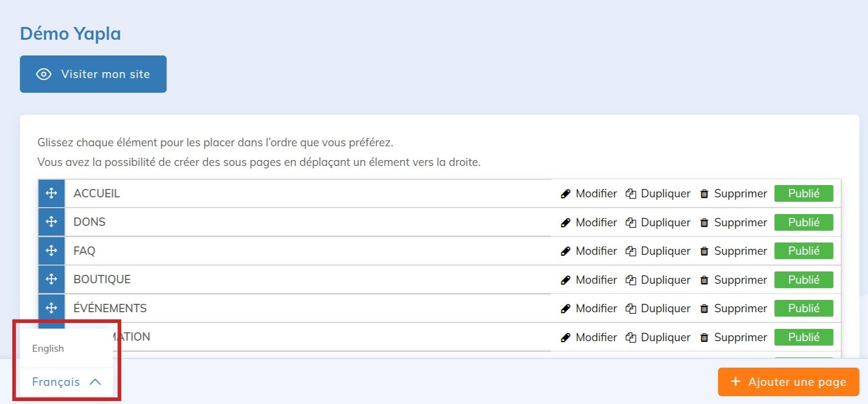Toggle the Publié status for ACCUEIL

coord(803,193)
